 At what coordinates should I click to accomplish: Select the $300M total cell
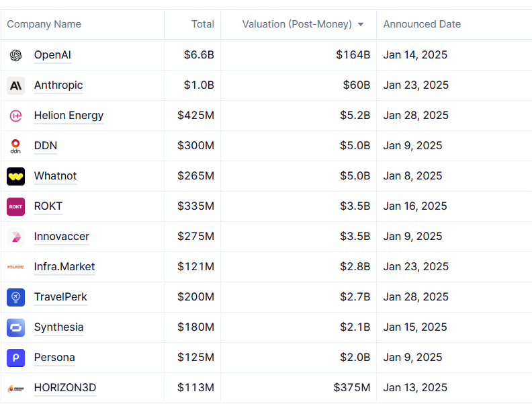pos(192,146)
